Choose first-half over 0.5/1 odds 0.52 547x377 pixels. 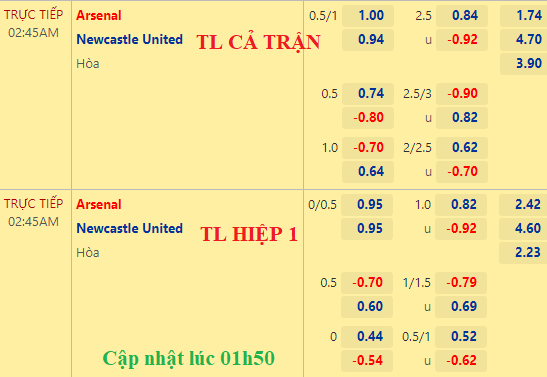pyautogui.click(x=461, y=337)
